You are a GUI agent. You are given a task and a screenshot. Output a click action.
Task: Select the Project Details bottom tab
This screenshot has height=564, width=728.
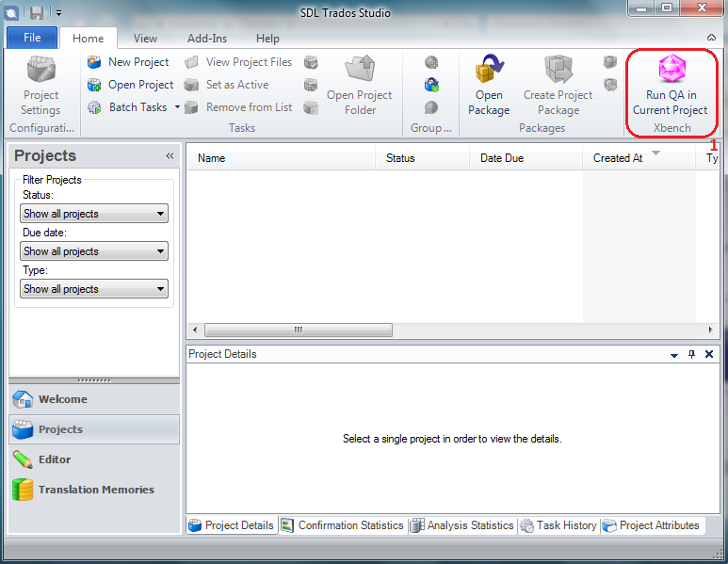click(232, 525)
